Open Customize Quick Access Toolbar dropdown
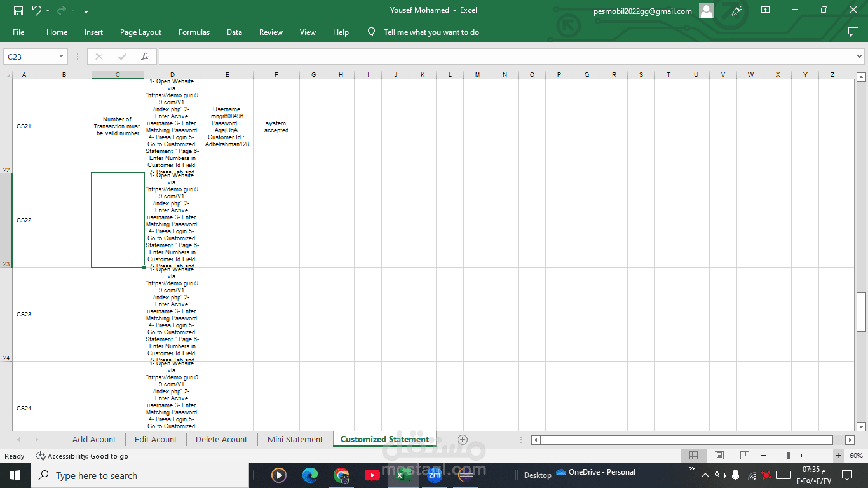This screenshot has height=488, width=868. pyautogui.click(x=86, y=11)
